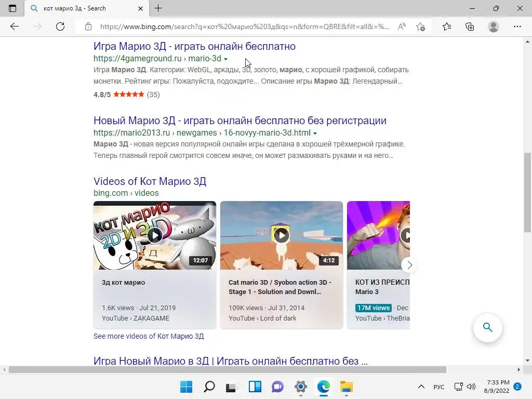Click 'See more videos of Кот Марио 3Д'
The image size is (532, 399).
point(149,336)
